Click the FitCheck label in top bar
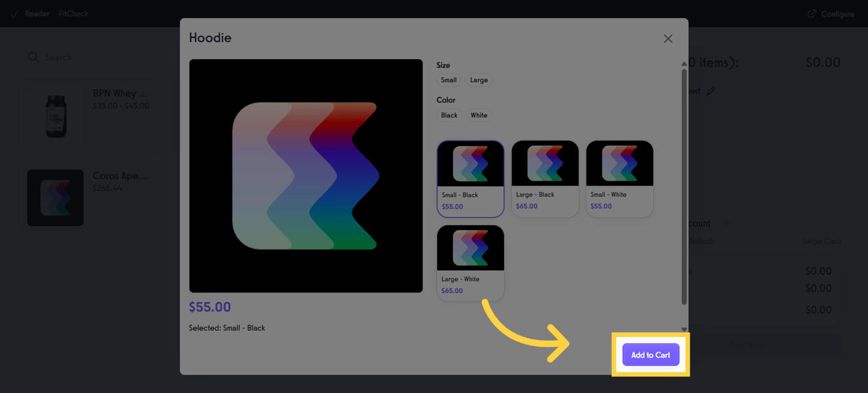 click(73, 13)
